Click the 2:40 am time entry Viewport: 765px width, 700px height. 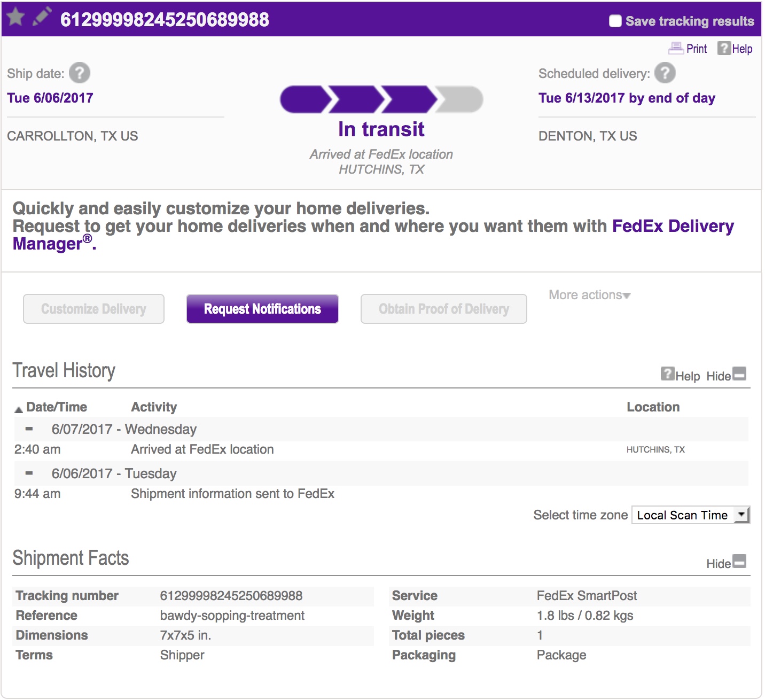[x=37, y=449]
